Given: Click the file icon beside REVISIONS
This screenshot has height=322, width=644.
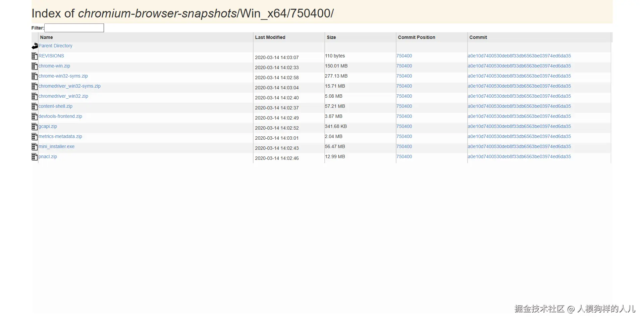Looking at the screenshot, I should [x=34, y=56].
